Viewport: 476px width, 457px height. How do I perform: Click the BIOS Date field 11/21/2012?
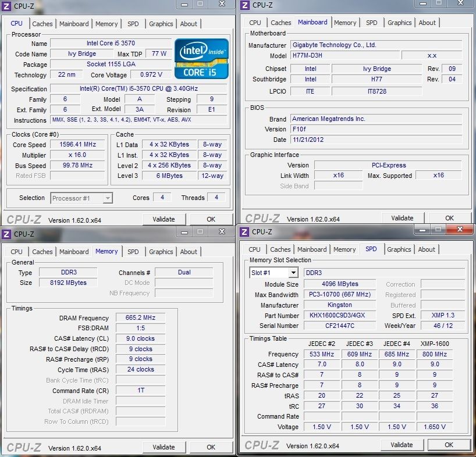point(376,140)
